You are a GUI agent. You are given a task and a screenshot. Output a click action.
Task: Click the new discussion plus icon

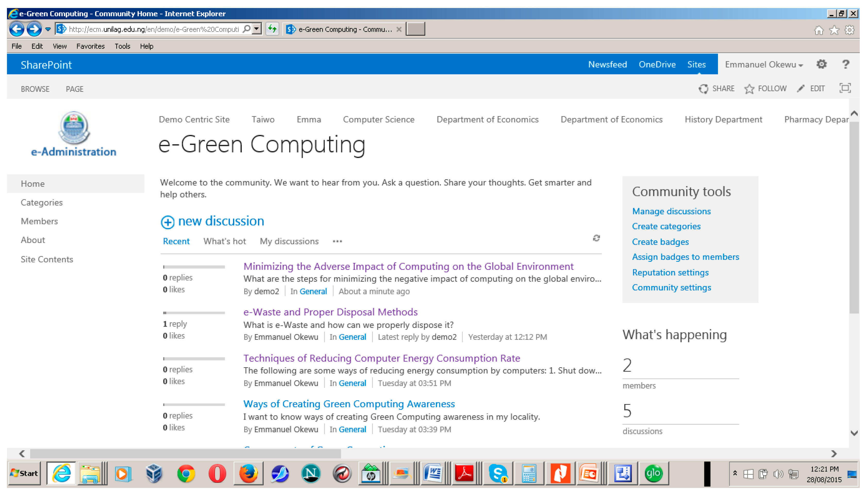click(168, 222)
